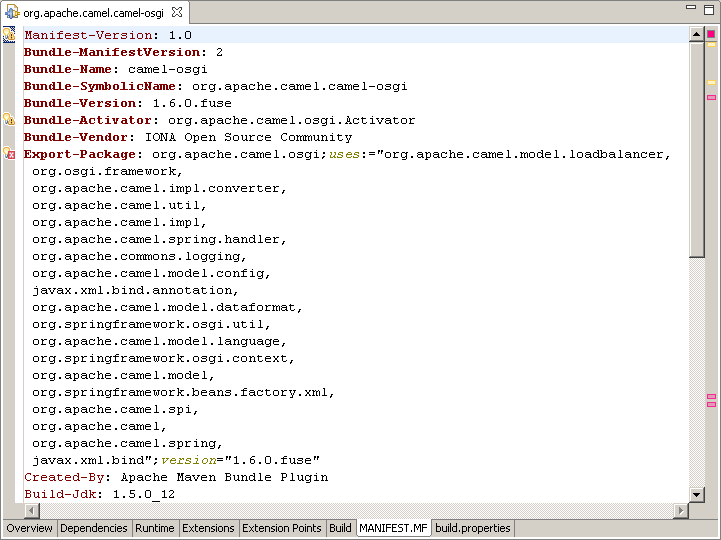Click the error marker beside Export-Package line
Viewport: 721px width, 540px height.
[x=9, y=154]
